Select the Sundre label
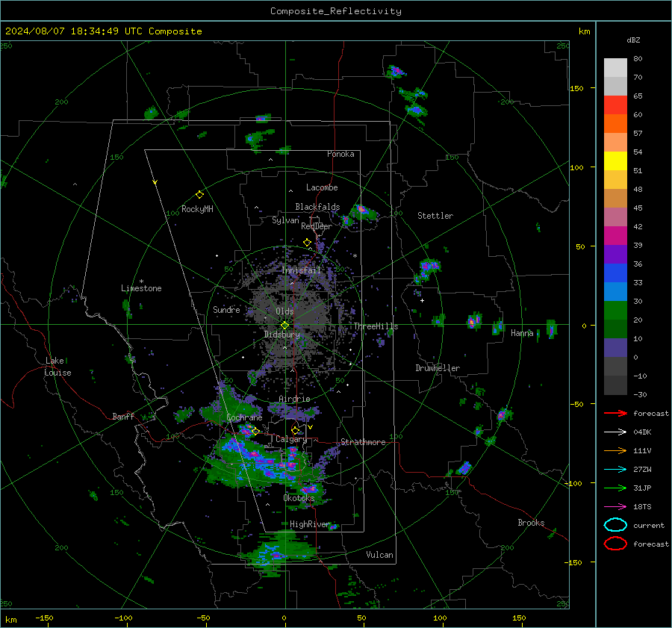 pyautogui.click(x=226, y=309)
